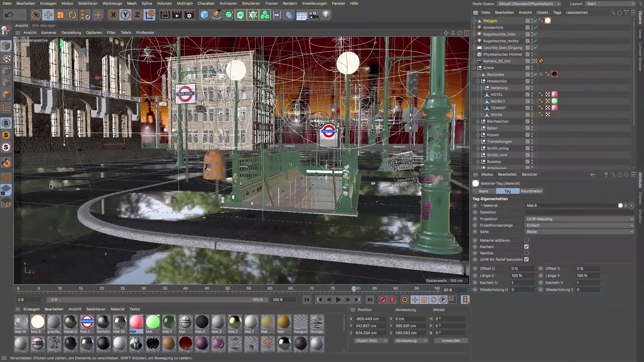
Task: Click the Undo arrow icon
Action: [x=9, y=15]
